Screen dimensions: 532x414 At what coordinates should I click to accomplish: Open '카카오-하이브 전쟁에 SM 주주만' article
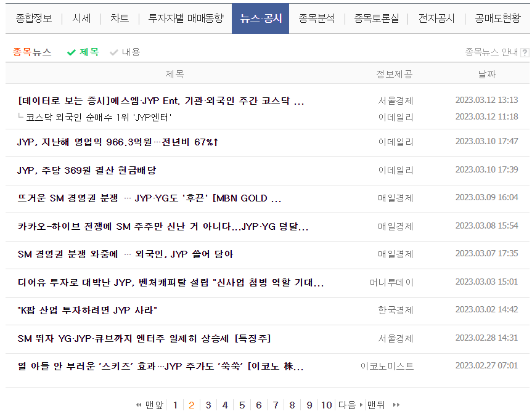click(163, 226)
